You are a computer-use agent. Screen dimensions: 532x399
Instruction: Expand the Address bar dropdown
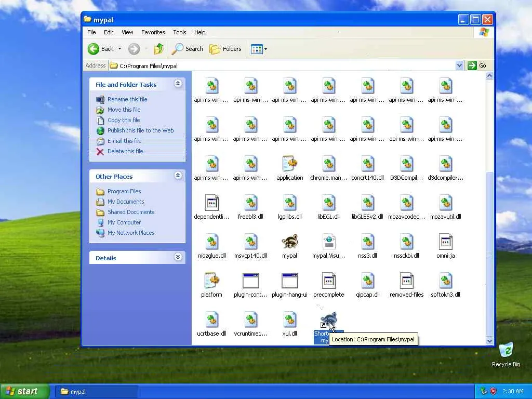459,65
